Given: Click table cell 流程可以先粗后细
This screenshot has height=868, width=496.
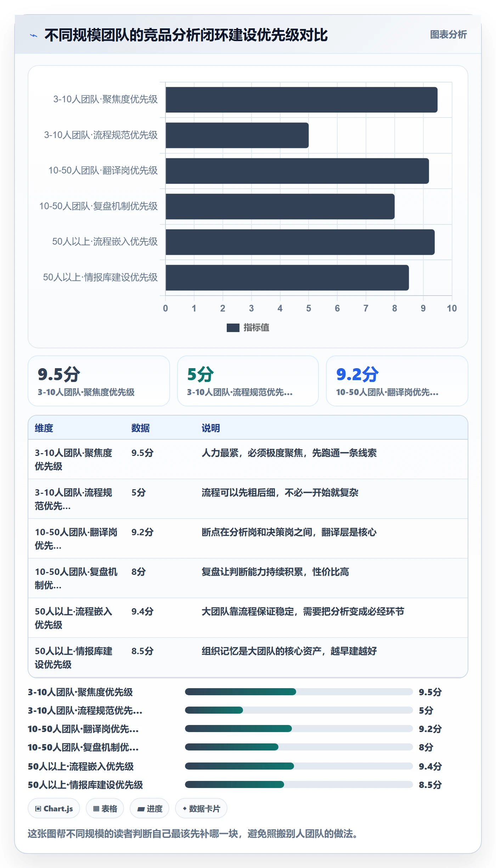Looking at the screenshot, I should [x=280, y=492].
